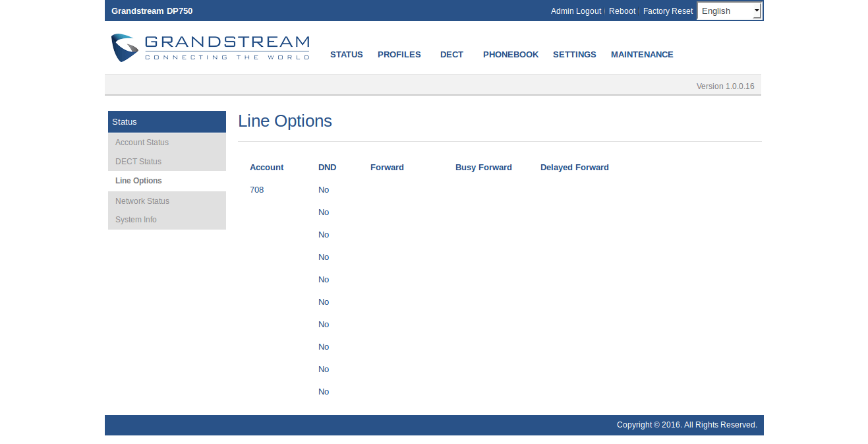
Task: Select Line Options in sidebar
Action: (138, 181)
